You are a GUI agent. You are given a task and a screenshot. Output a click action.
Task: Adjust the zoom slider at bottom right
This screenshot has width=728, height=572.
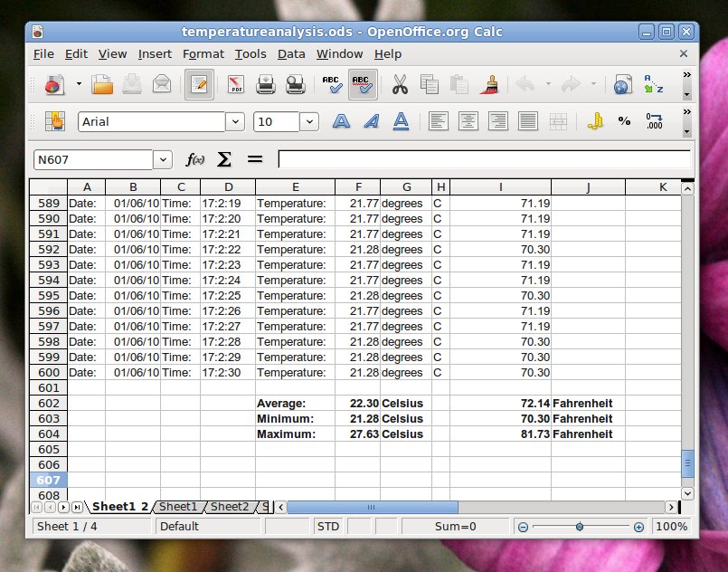(x=580, y=526)
